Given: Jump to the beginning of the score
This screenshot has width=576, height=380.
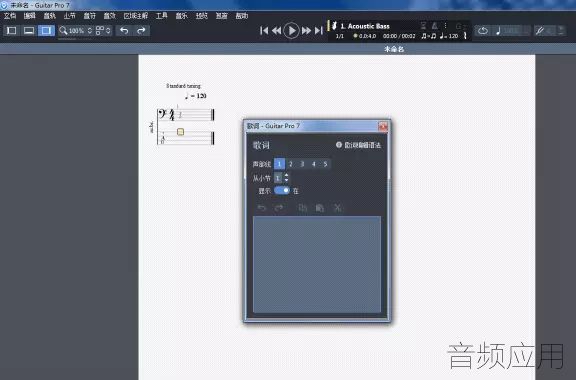Looking at the screenshot, I should (264, 31).
